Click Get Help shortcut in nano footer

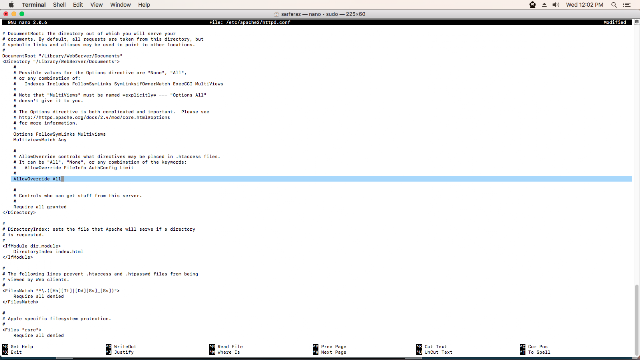[x=18, y=347]
